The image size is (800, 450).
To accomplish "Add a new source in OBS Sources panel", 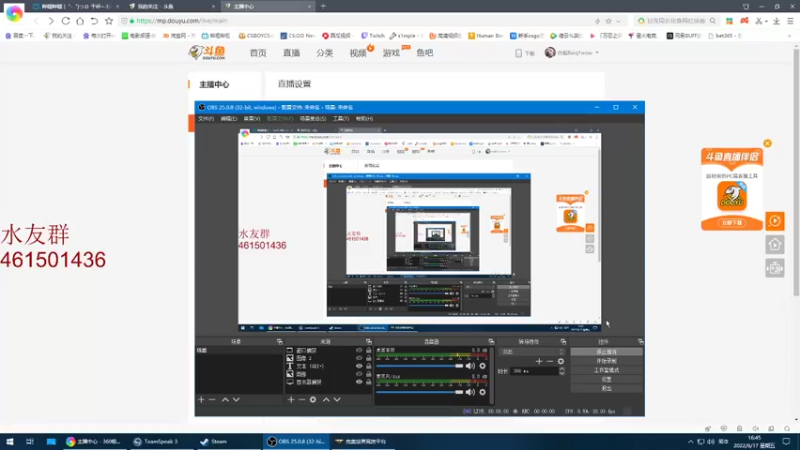I will pos(291,399).
